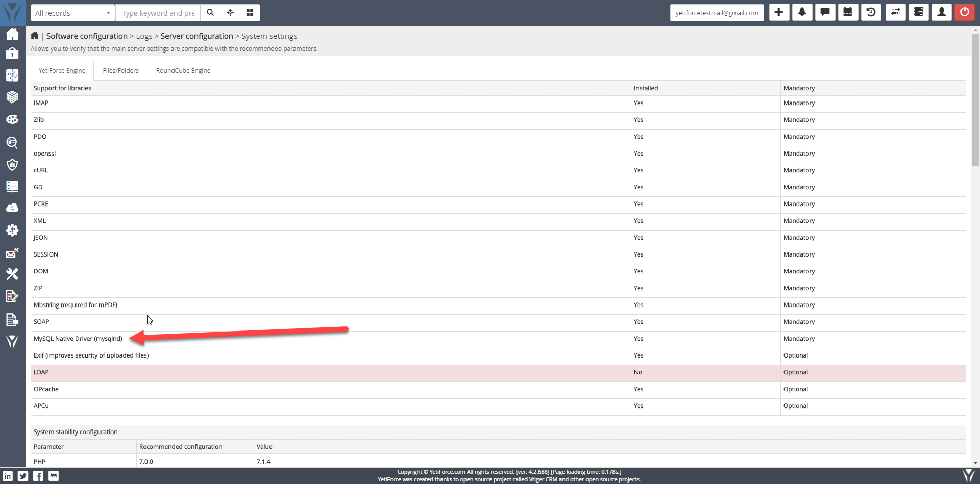The height and width of the screenshot is (484, 980).
Task: Switch to the RoundCube Engine tab
Action: click(183, 70)
